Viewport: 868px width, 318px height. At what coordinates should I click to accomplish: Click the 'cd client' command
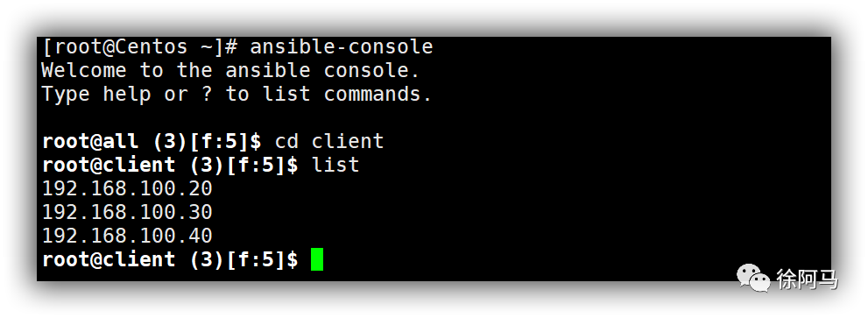[x=329, y=141]
